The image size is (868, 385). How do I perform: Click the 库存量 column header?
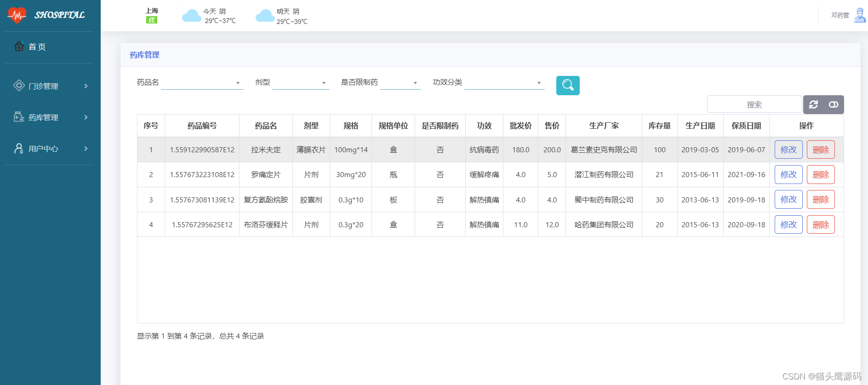coord(659,126)
